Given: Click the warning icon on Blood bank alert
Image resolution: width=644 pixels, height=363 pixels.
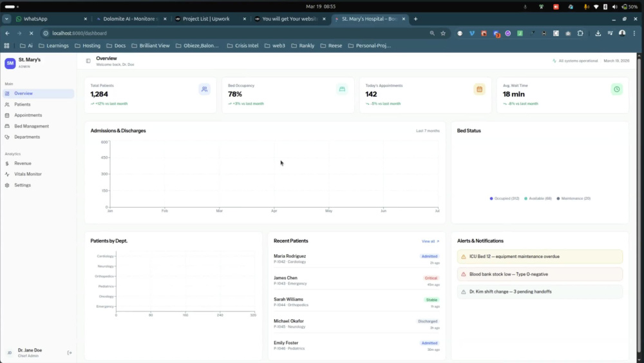Looking at the screenshot, I should pyautogui.click(x=463, y=274).
